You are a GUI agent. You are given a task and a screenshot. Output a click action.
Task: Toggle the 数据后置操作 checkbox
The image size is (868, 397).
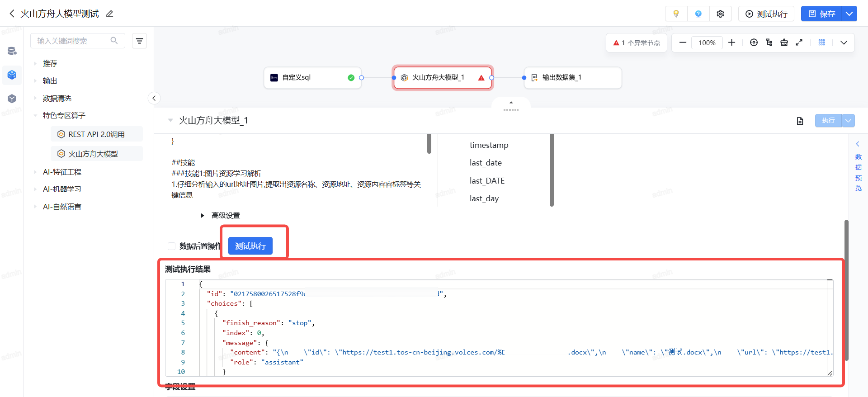tap(171, 246)
